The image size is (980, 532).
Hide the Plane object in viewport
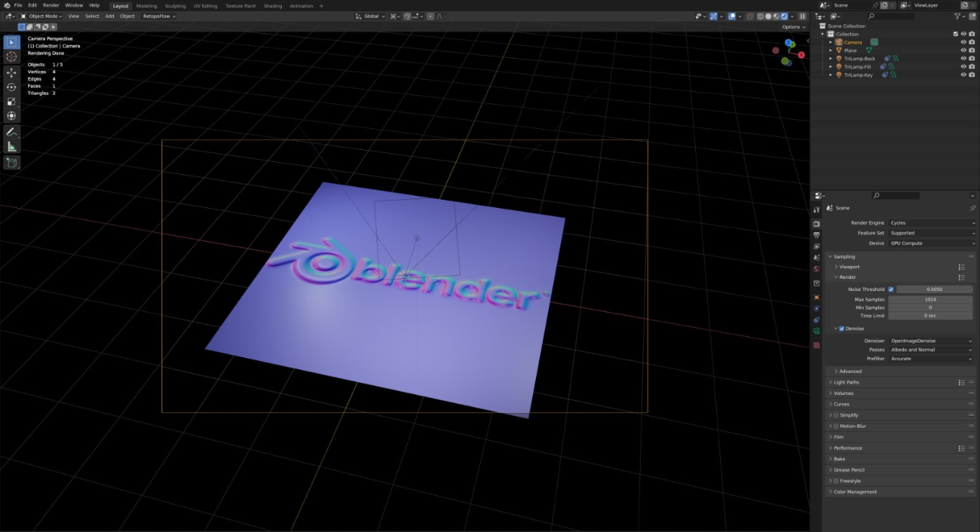[x=963, y=50]
